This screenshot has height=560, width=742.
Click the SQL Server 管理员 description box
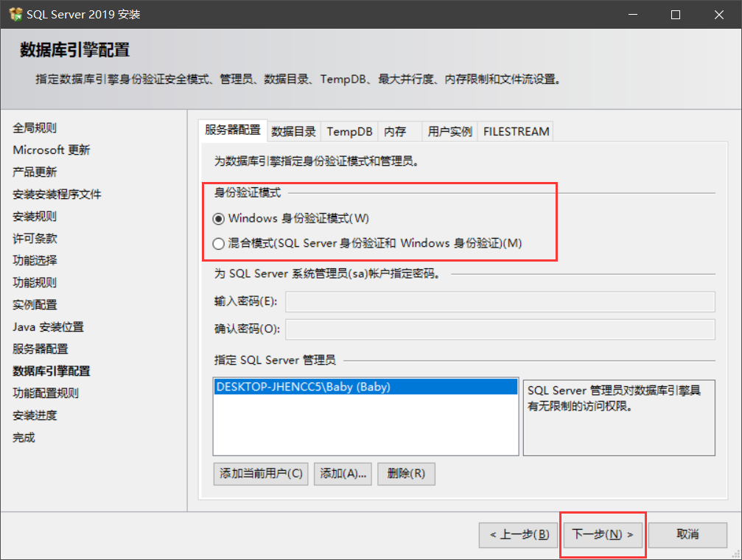tap(619, 418)
